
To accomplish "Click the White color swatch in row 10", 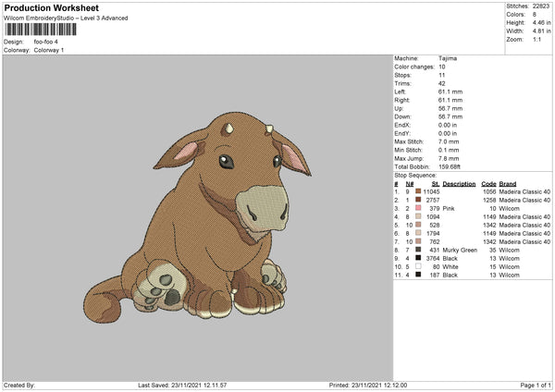I will [418, 266].
